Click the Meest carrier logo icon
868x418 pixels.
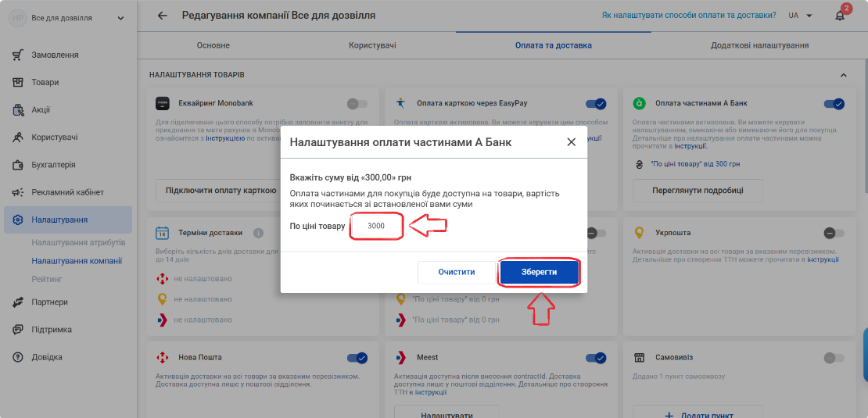pos(400,358)
